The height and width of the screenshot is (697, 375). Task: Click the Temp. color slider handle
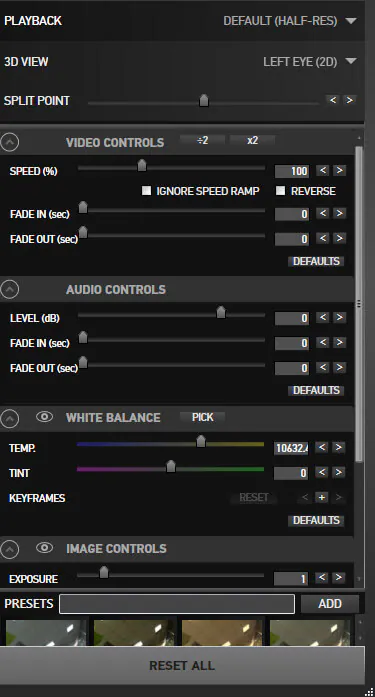[201, 441]
